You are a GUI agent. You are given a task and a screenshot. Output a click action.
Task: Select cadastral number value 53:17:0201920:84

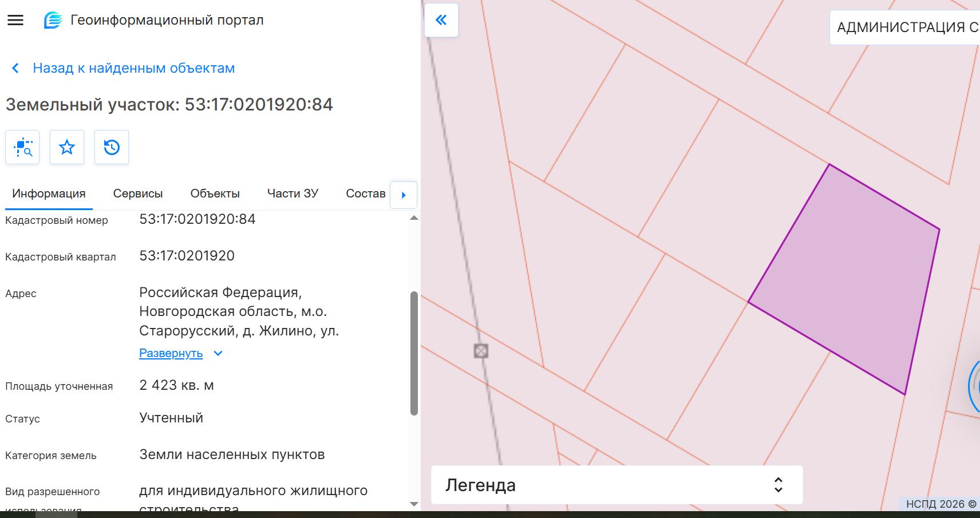pyautogui.click(x=197, y=219)
